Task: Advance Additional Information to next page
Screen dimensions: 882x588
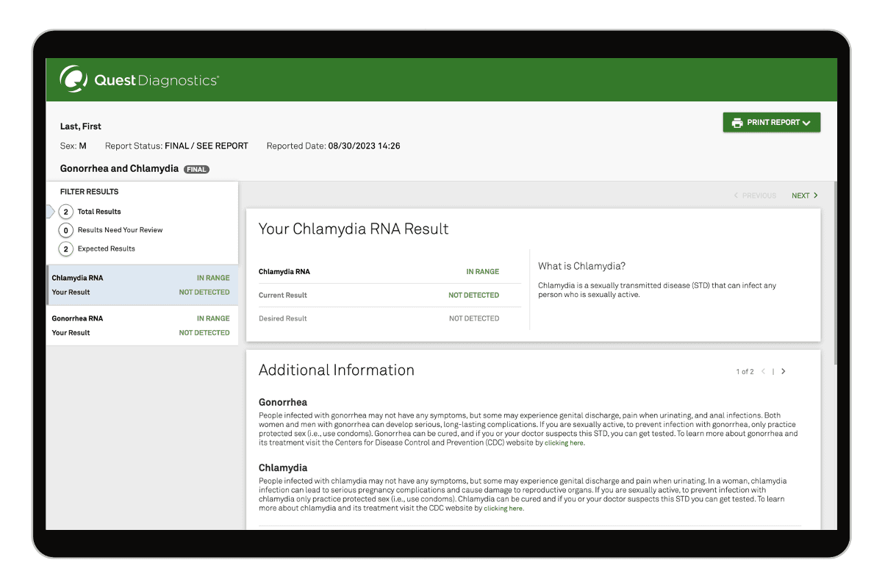Action: coord(784,371)
